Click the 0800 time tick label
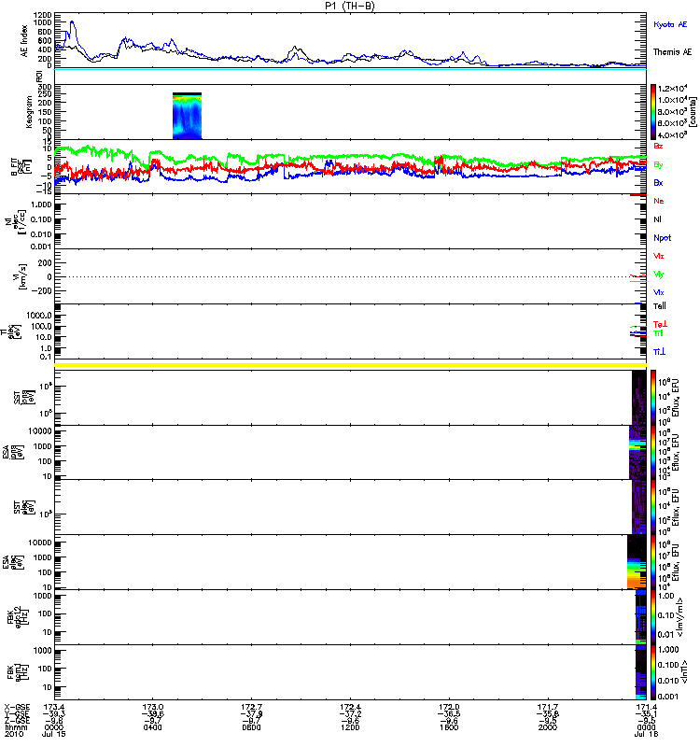This screenshot has height=747, width=700. point(251,727)
